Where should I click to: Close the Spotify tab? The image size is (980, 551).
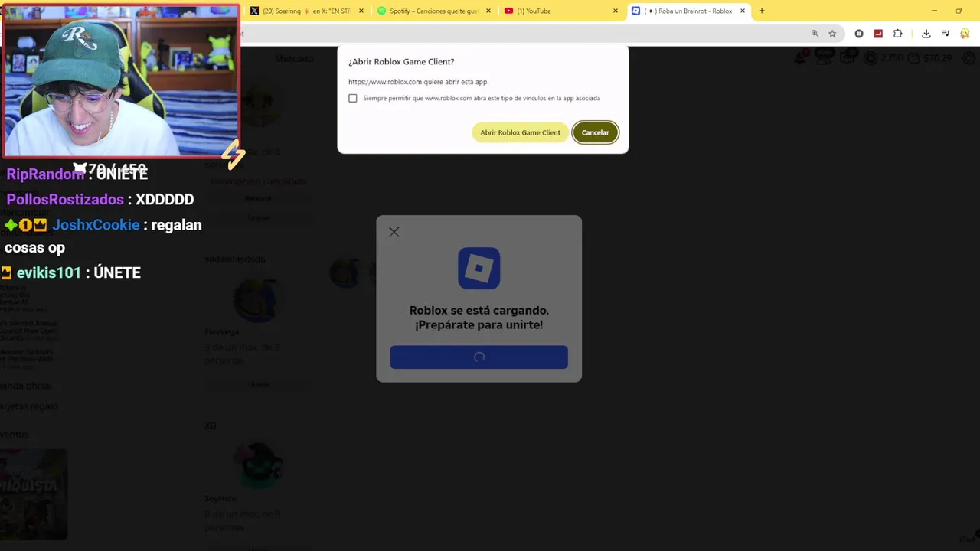[488, 11]
